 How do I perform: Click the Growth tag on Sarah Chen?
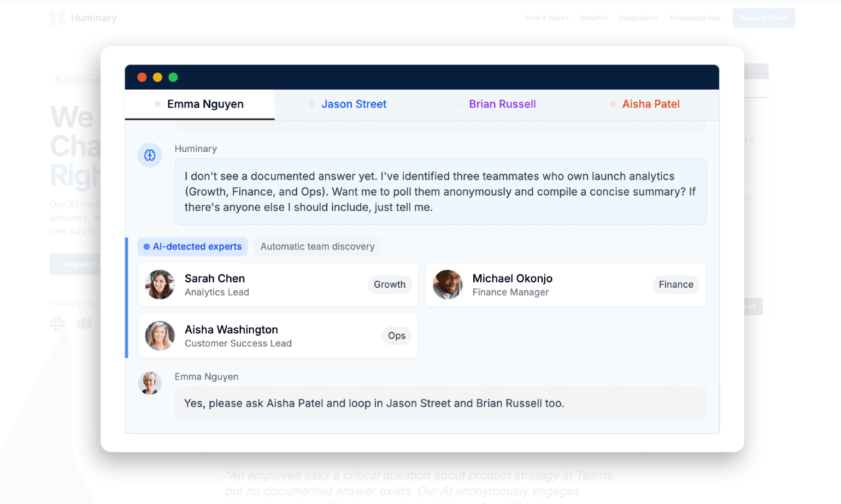pyautogui.click(x=390, y=284)
